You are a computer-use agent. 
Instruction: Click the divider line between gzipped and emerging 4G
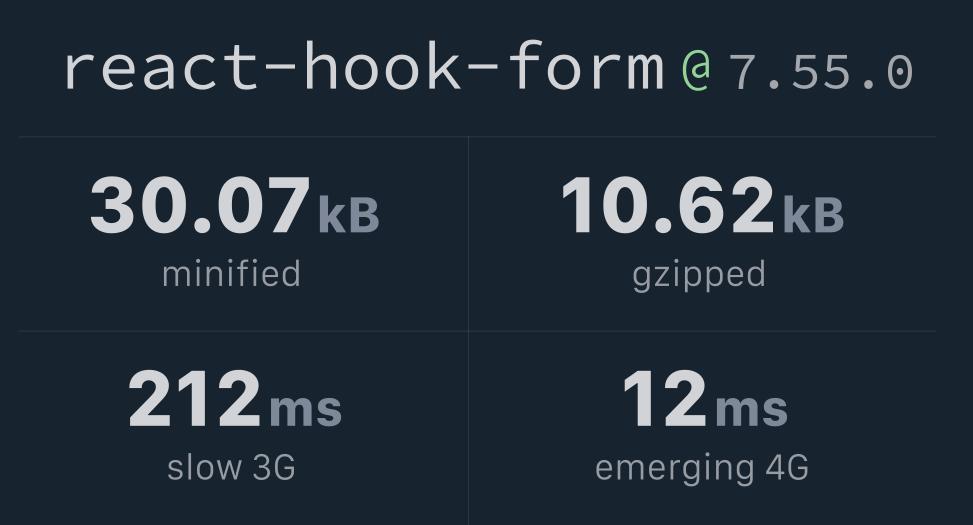point(702,331)
